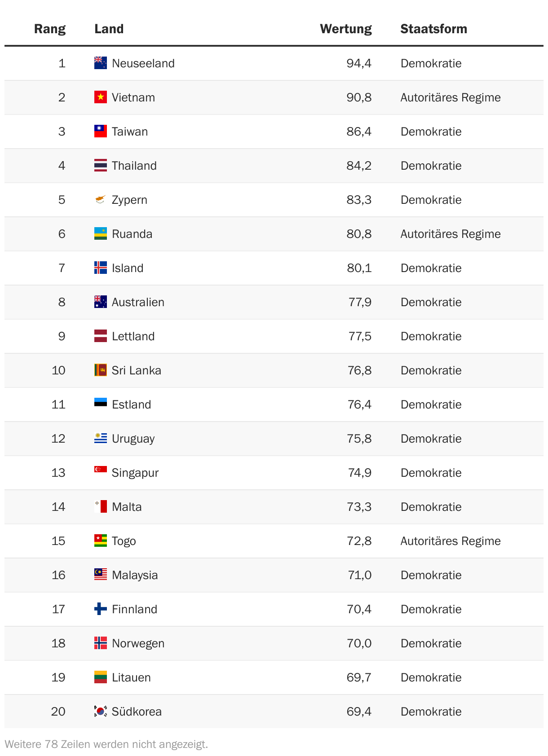Image resolution: width=548 pixels, height=756 pixels.
Task: Click the Sri Lanka flag icon
Action: pos(101,370)
